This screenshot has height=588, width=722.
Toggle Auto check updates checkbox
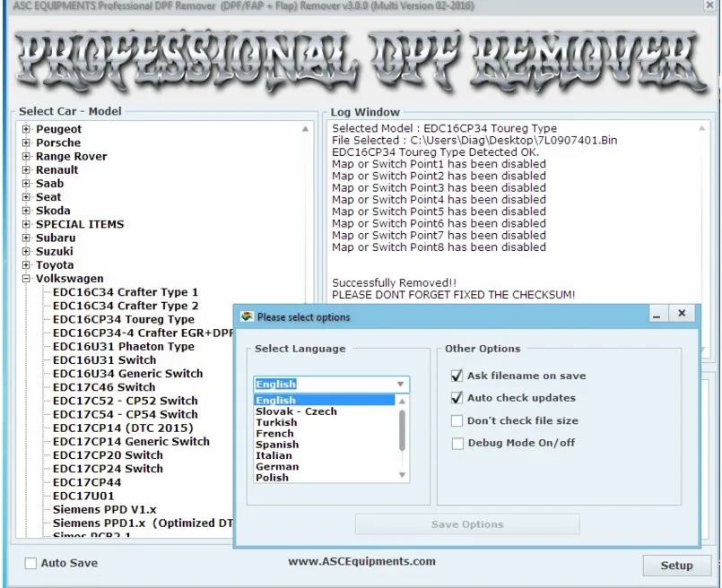(x=457, y=397)
